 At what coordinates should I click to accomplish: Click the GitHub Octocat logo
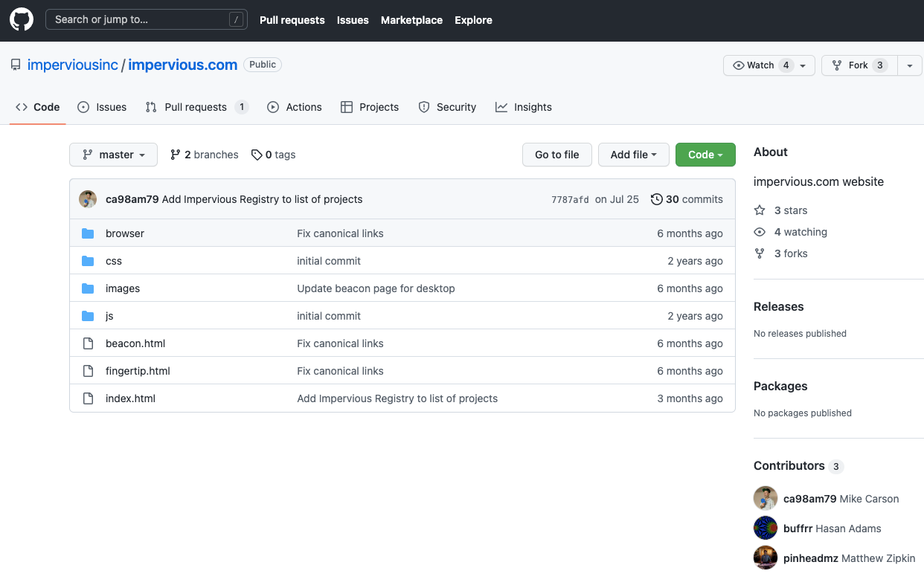pyautogui.click(x=22, y=19)
